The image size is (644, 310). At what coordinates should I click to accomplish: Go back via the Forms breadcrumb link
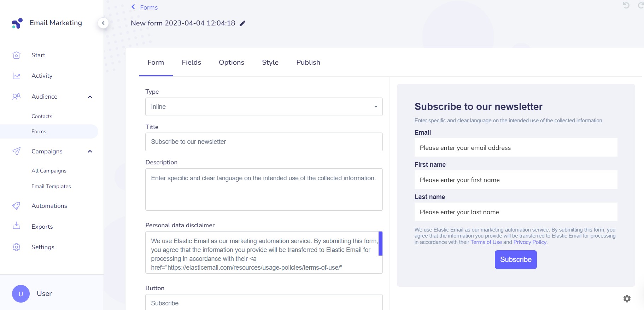(149, 7)
